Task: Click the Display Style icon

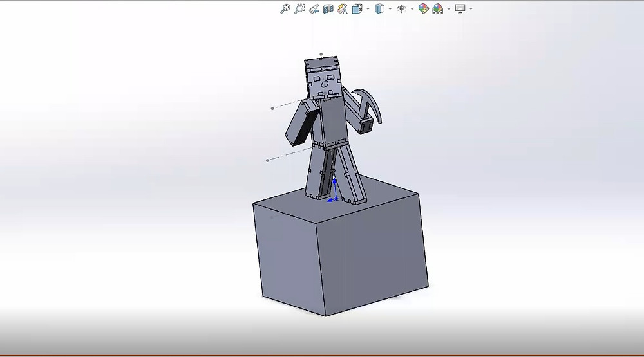Action: (379, 8)
